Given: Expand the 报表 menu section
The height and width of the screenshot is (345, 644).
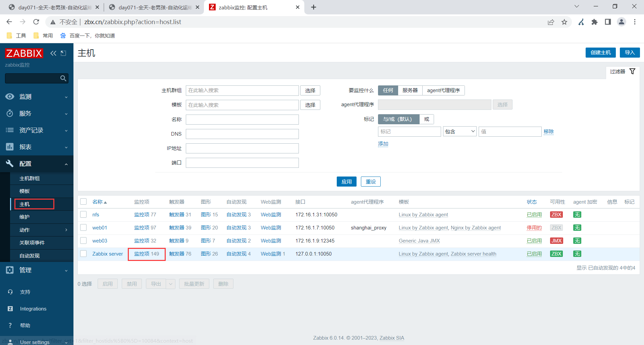Looking at the screenshot, I should pyautogui.click(x=37, y=147).
